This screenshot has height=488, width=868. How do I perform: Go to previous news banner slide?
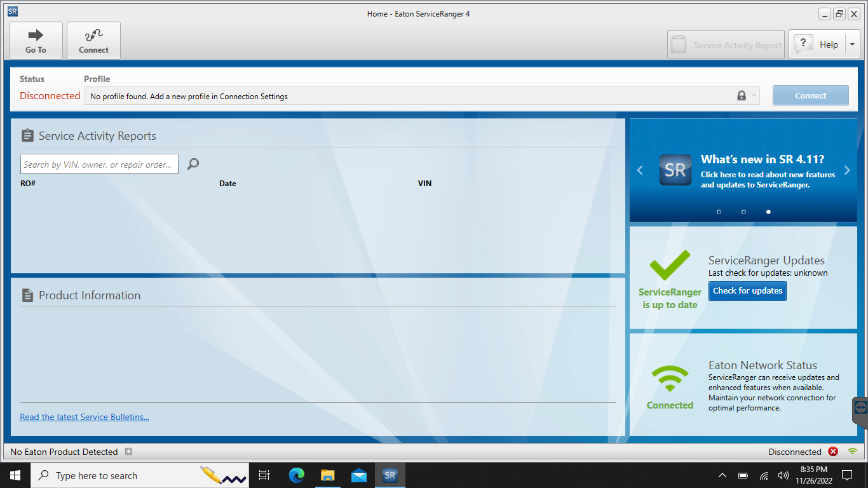tap(640, 170)
